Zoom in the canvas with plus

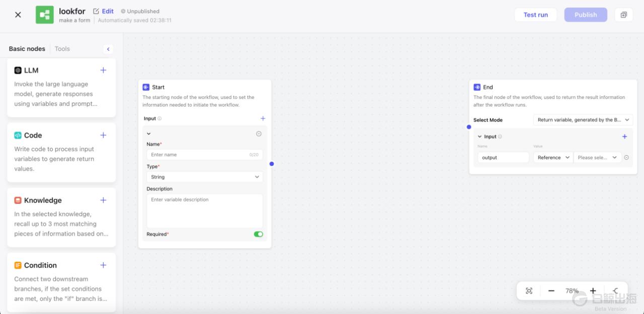[593, 291]
